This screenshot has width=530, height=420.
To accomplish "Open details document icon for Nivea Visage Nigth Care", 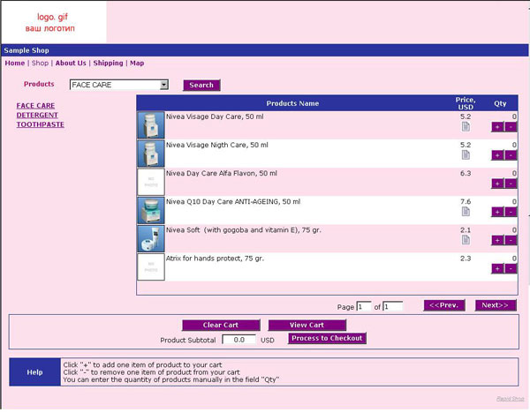I will pyautogui.click(x=466, y=155).
